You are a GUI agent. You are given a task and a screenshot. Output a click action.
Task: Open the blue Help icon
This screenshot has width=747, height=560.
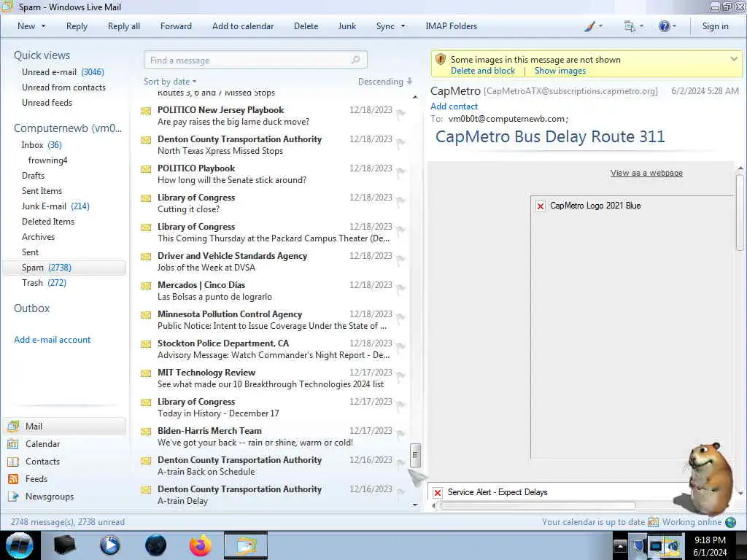[x=664, y=26]
